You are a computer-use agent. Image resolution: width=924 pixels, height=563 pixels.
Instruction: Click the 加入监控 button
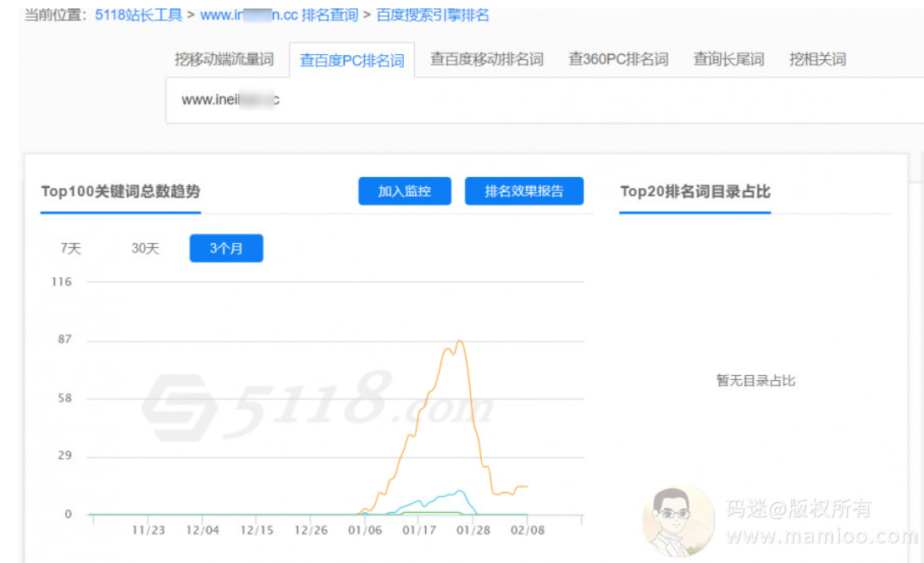coord(404,190)
